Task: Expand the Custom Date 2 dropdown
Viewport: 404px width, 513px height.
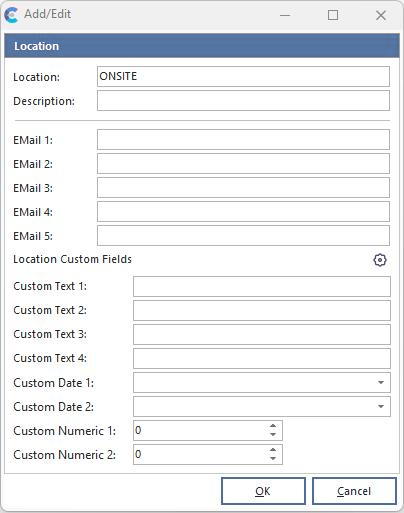Action: (381, 406)
